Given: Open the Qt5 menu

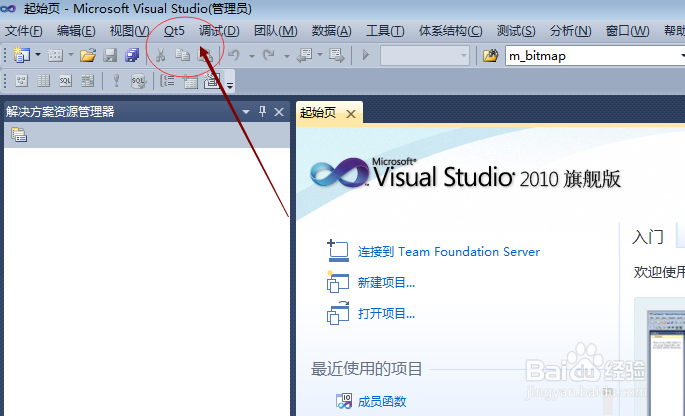Looking at the screenshot, I should coord(174,31).
